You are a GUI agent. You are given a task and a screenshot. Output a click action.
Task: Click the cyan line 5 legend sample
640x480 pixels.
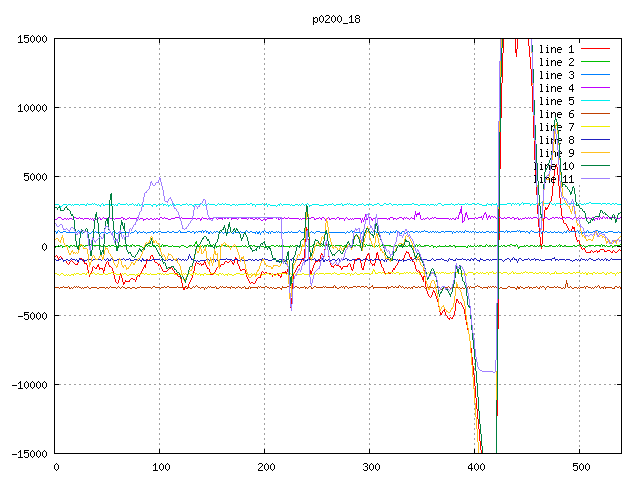pyautogui.click(x=595, y=101)
